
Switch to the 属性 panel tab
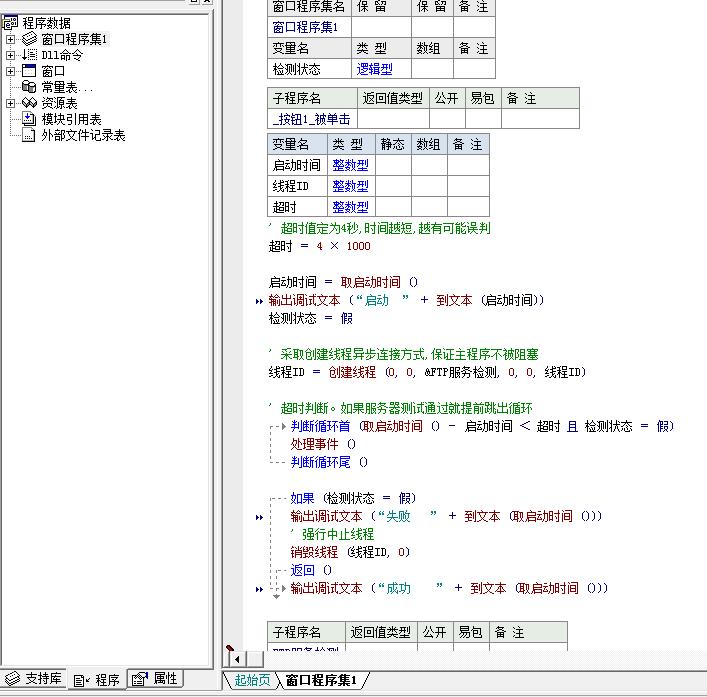click(x=155, y=679)
